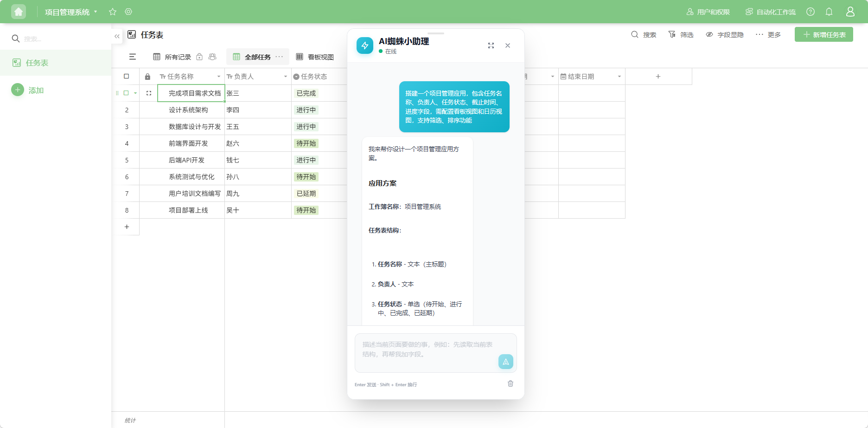The width and height of the screenshot is (868, 428).
Task: Select all rows with the header checkbox
Action: click(x=127, y=76)
